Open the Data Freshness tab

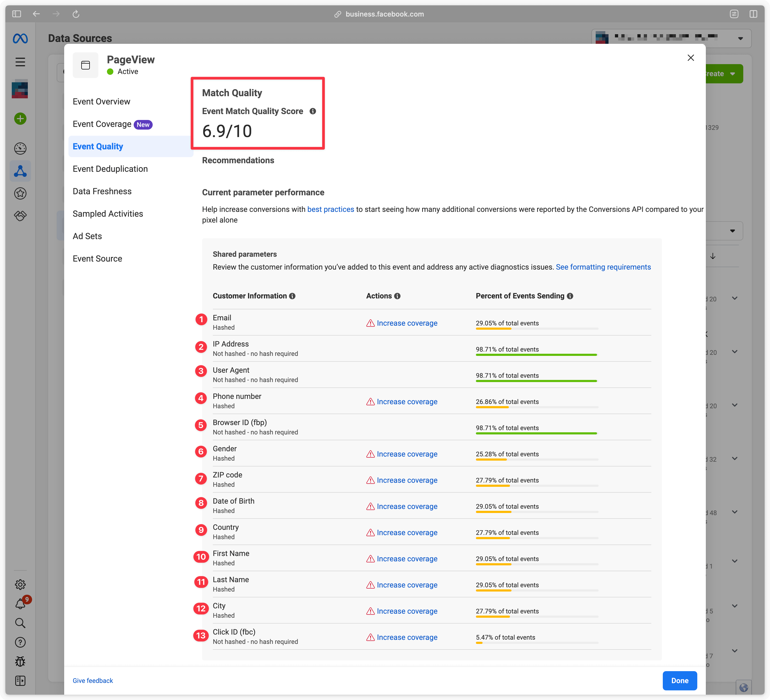click(x=102, y=192)
